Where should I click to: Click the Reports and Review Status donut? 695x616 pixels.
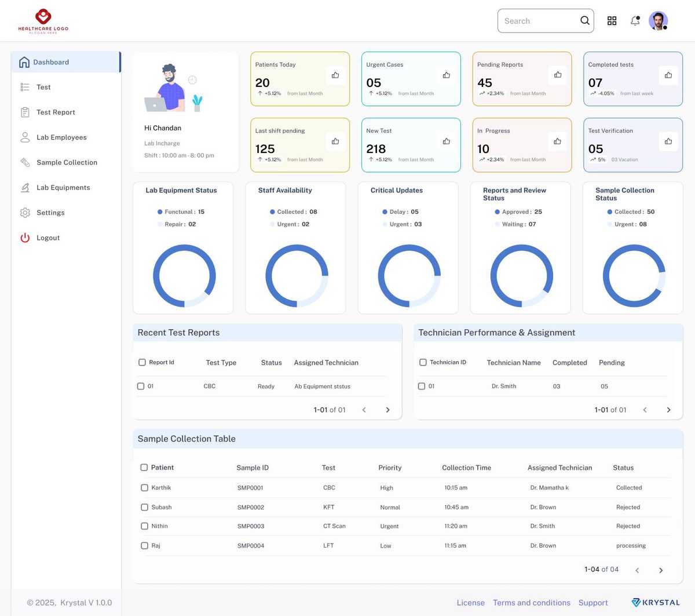(x=521, y=276)
